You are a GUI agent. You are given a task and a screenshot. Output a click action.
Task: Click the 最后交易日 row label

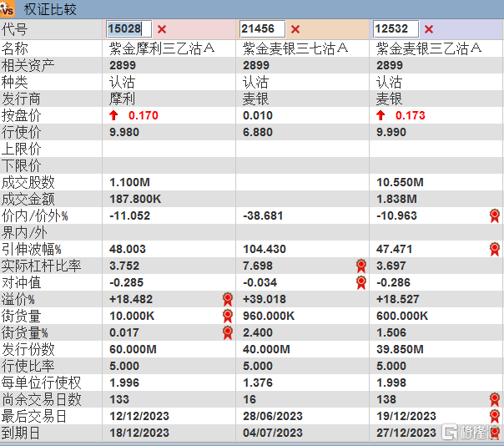click(34, 417)
